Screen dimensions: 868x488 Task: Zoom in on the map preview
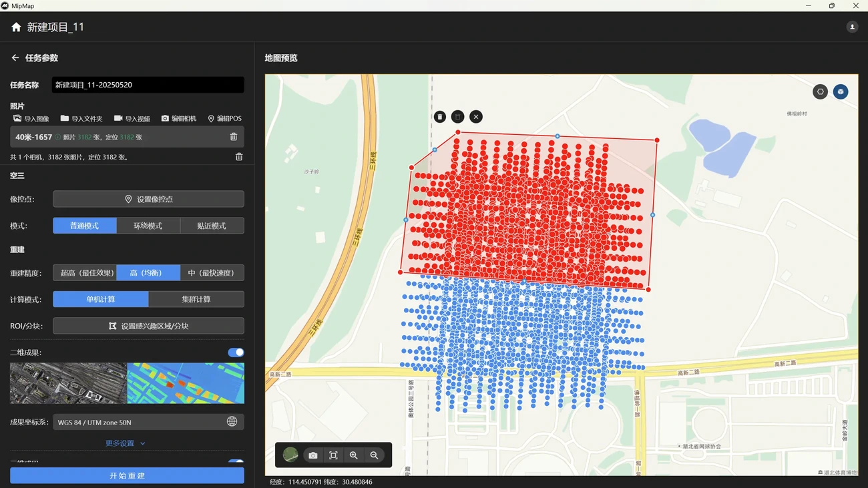click(x=353, y=455)
